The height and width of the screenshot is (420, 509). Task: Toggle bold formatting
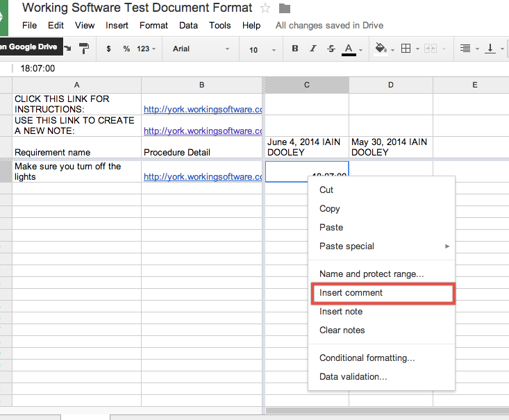coord(294,49)
